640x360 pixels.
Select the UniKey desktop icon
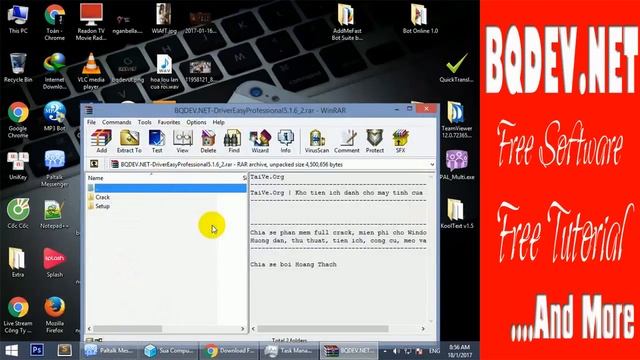18,165
